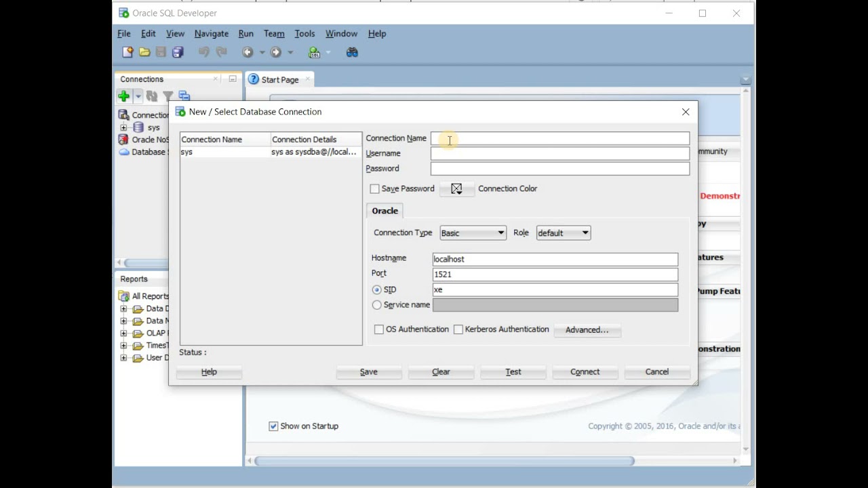The height and width of the screenshot is (488, 868).
Task: Click the Back navigation arrow icon
Action: point(248,52)
